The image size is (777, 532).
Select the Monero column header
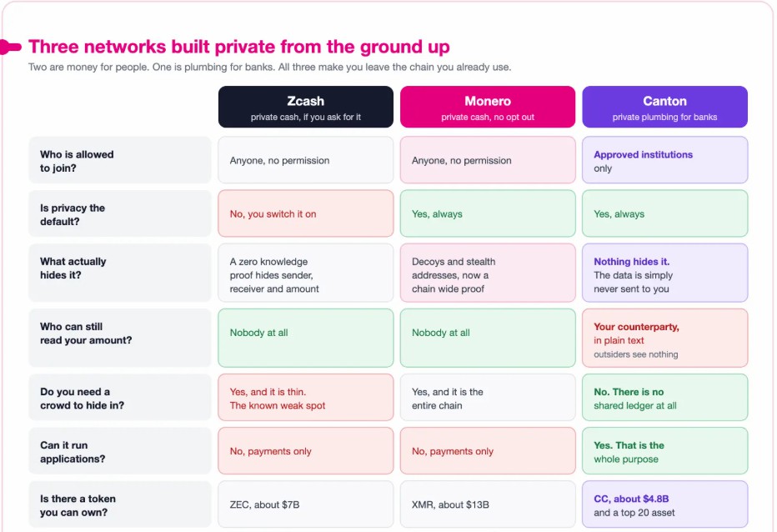point(488,107)
